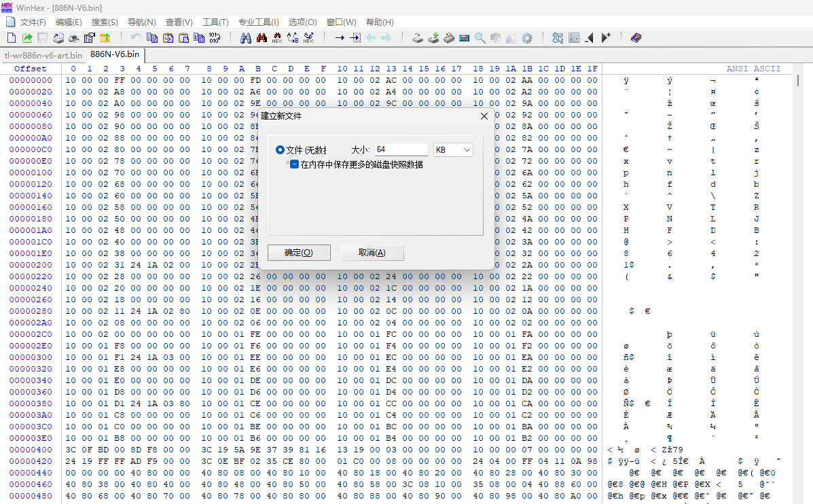Close the 建立新文件 dialog

484,116
